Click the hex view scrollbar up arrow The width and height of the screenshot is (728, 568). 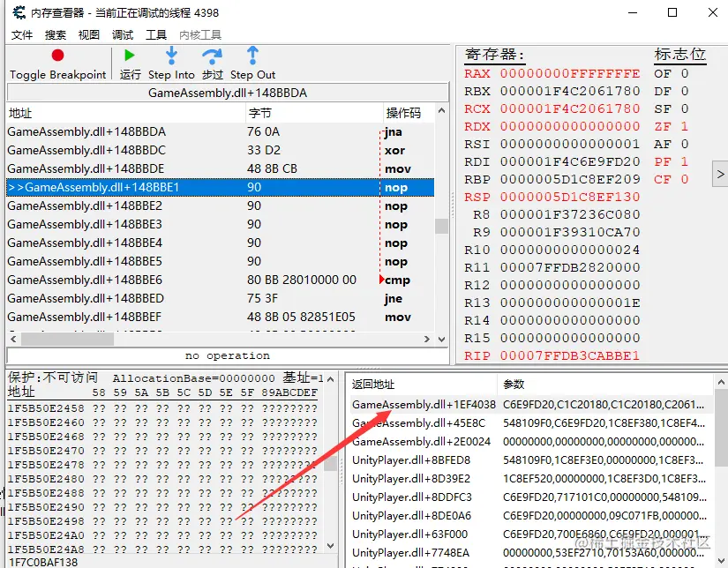pyautogui.click(x=331, y=379)
